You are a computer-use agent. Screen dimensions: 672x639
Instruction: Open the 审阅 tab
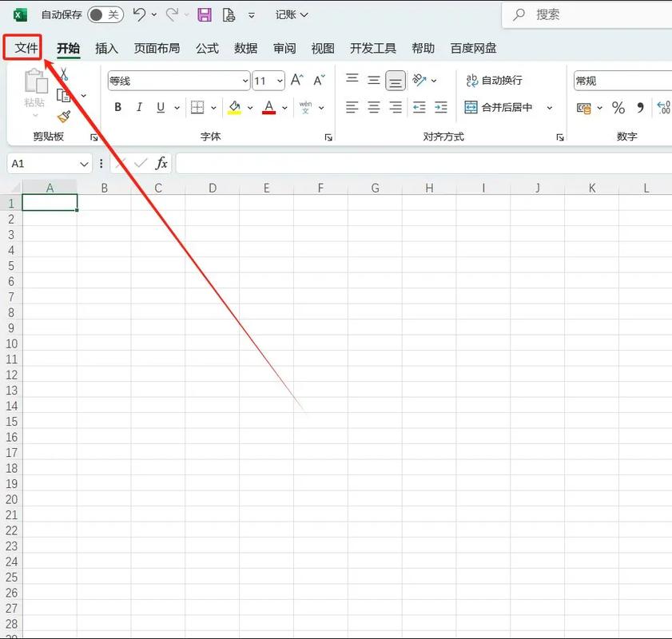[284, 48]
